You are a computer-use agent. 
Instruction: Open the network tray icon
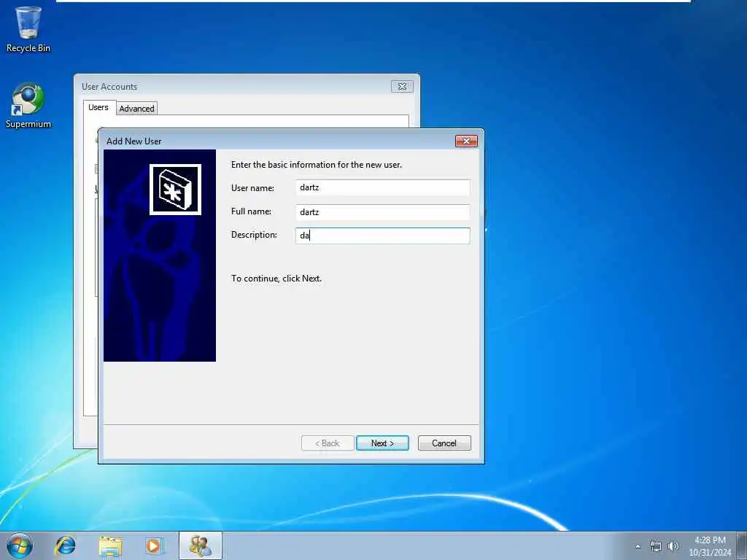[x=656, y=546]
